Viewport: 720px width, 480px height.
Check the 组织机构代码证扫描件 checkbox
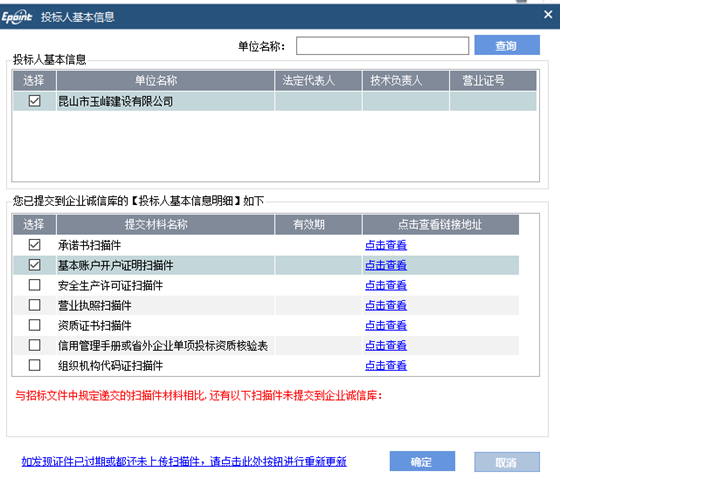coord(34,365)
